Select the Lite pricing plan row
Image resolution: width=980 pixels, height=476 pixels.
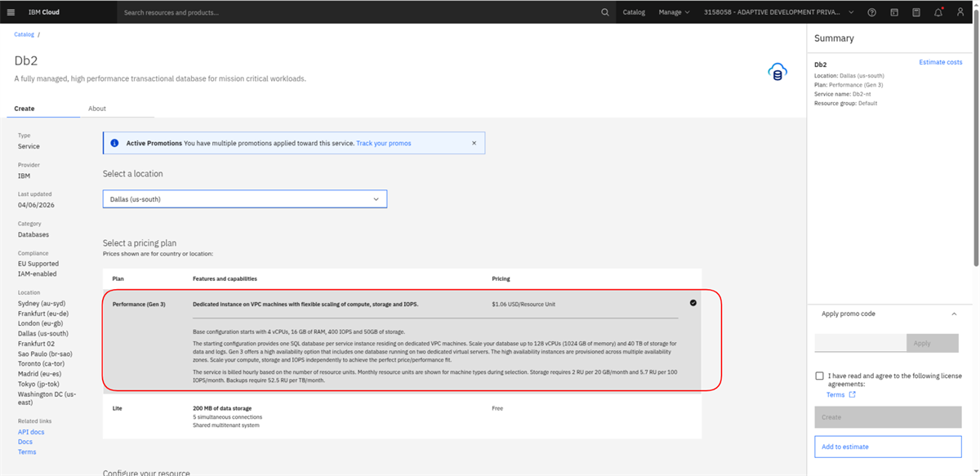point(402,416)
